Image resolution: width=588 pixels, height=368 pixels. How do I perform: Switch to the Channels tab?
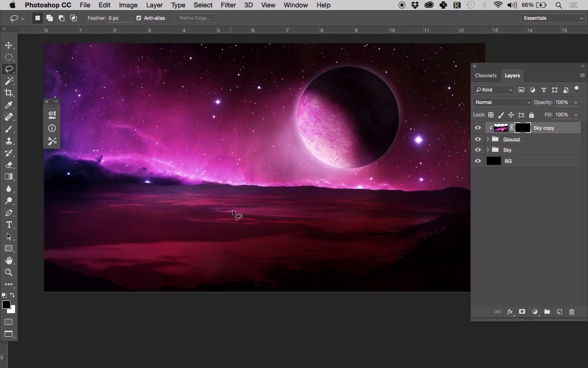pos(486,75)
